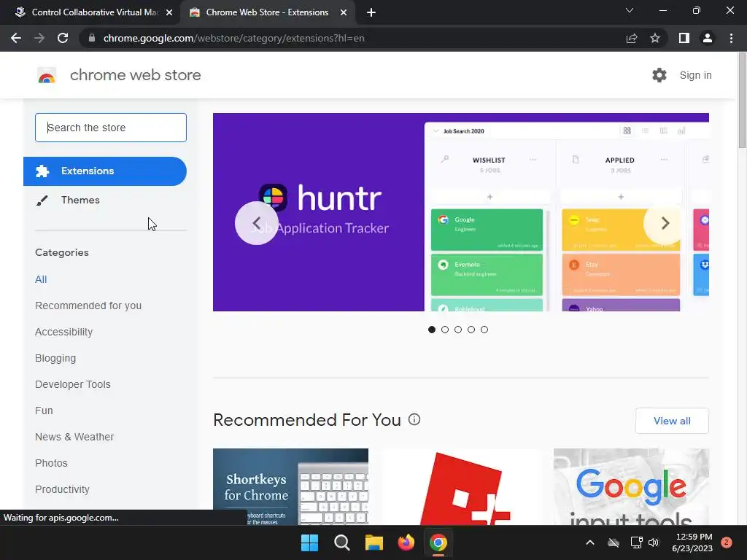Choose the Developer Tools category
The height and width of the screenshot is (560, 747).
click(x=73, y=384)
